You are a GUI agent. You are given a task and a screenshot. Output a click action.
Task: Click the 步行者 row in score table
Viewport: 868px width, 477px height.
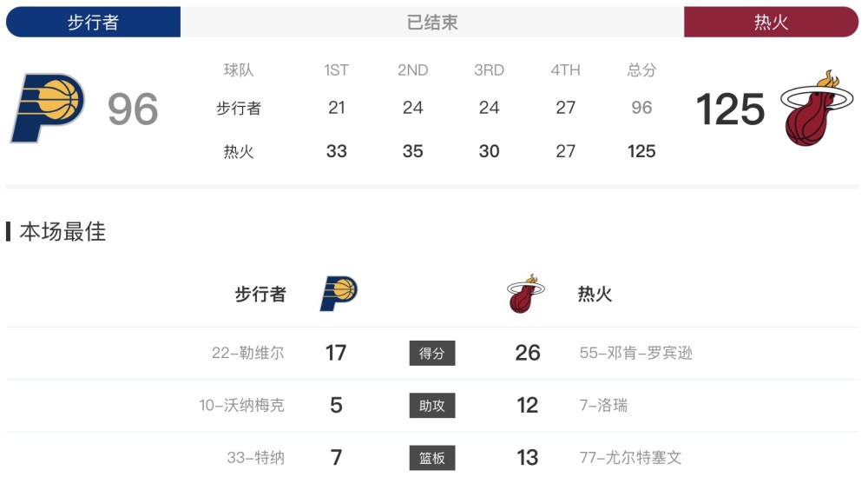[435, 108]
